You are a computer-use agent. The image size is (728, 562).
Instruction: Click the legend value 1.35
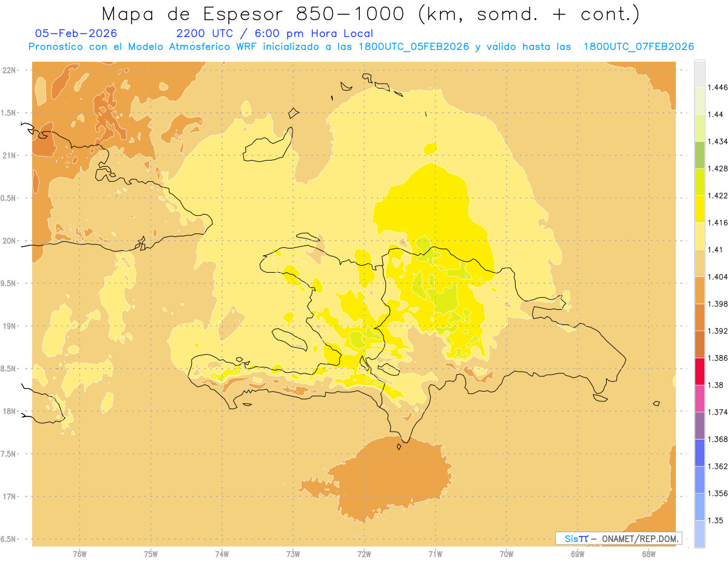coord(716,520)
